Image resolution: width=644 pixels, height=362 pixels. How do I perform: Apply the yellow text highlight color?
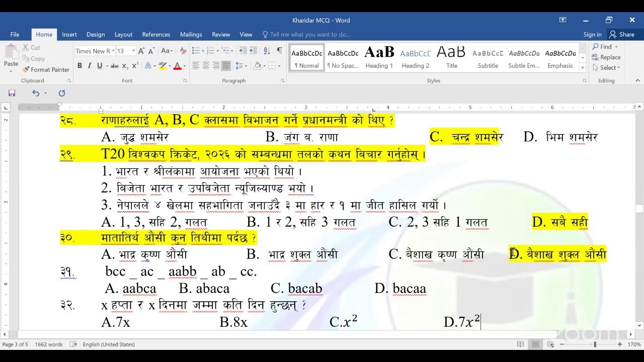[x=162, y=66]
